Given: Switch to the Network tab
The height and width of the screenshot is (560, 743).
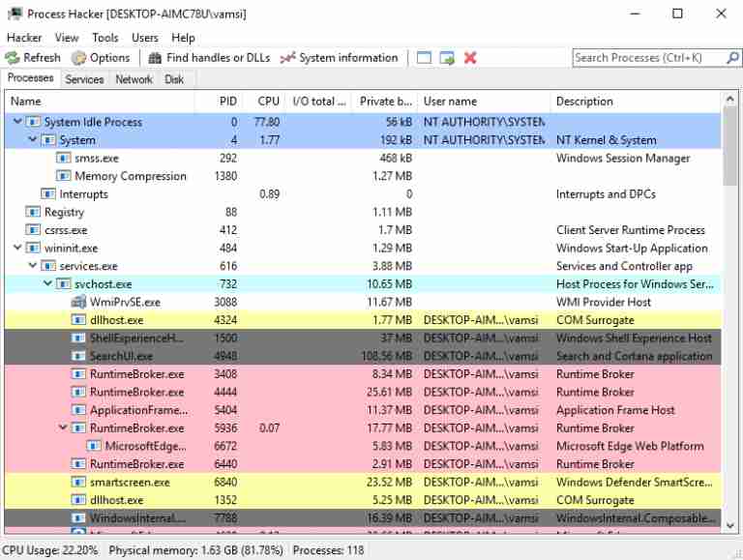Looking at the screenshot, I should 134,79.
